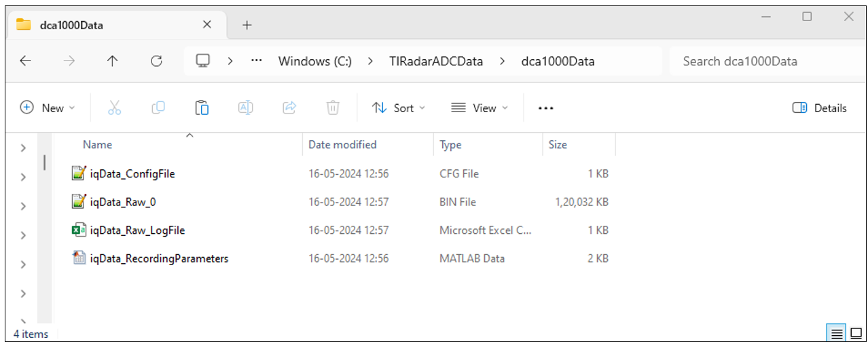868x342 pixels.
Task: Open the New item dropdown
Action: (x=48, y=108)
